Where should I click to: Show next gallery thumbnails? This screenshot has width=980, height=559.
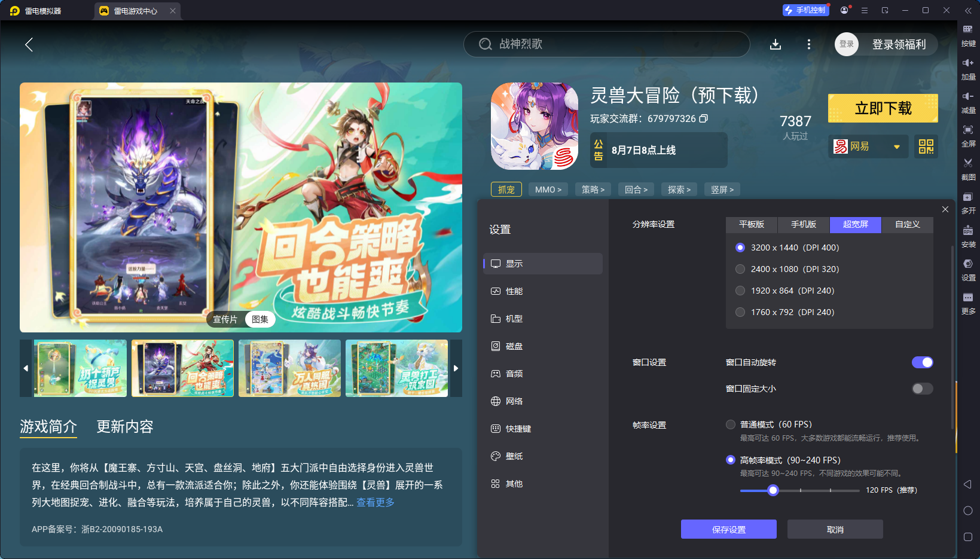pos(456,368)
